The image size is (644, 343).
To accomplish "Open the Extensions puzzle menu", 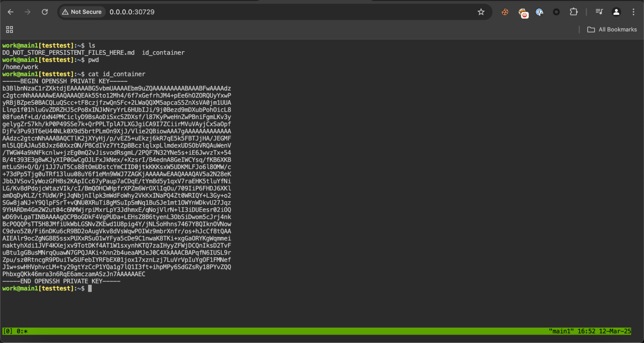I will 573,12.
